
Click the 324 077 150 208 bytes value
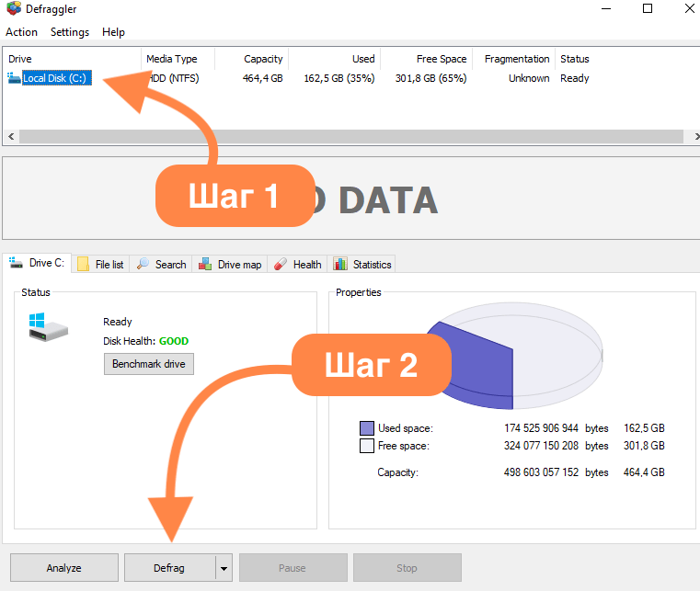pos(541,446)
